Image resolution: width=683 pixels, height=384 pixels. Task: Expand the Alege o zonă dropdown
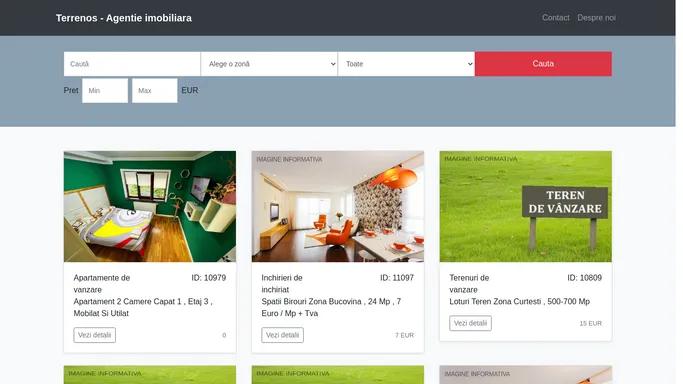(x=269, y=64)
